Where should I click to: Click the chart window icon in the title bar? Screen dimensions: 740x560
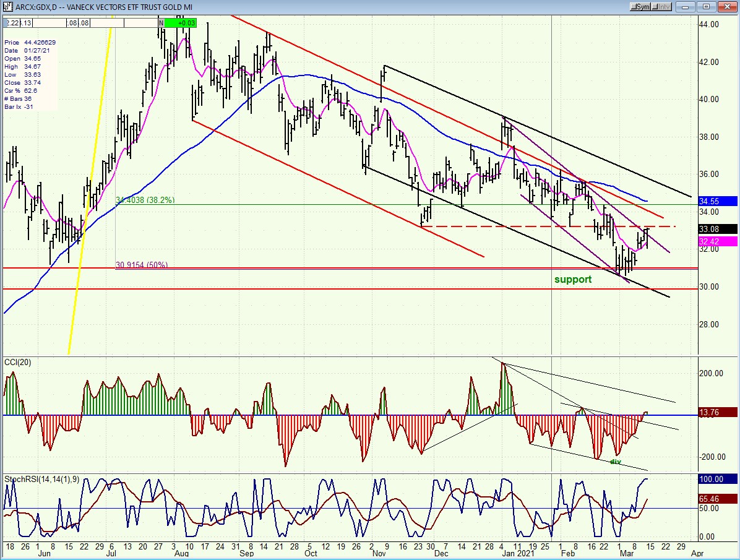point(7,7)
